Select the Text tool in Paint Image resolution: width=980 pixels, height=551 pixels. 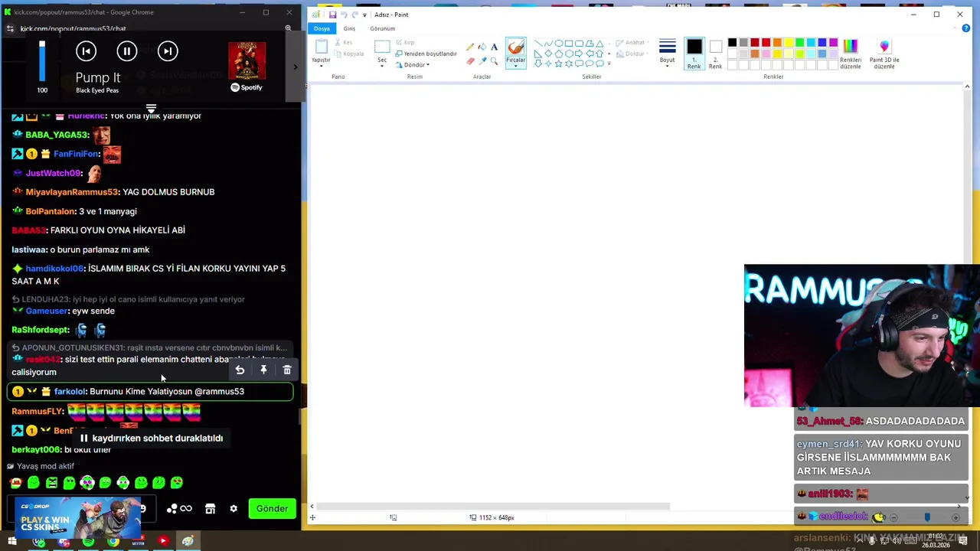click(x=495, y=47)
